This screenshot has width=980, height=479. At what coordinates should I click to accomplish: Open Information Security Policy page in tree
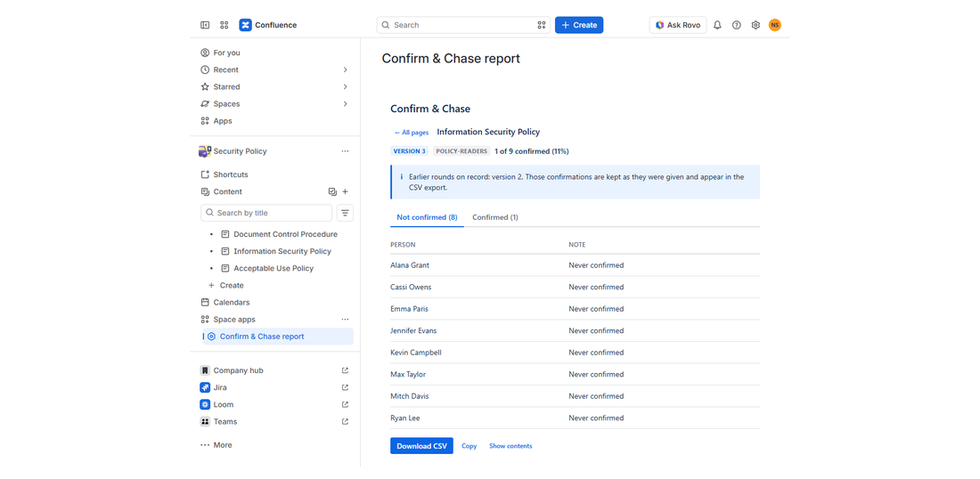pos(282,251)
